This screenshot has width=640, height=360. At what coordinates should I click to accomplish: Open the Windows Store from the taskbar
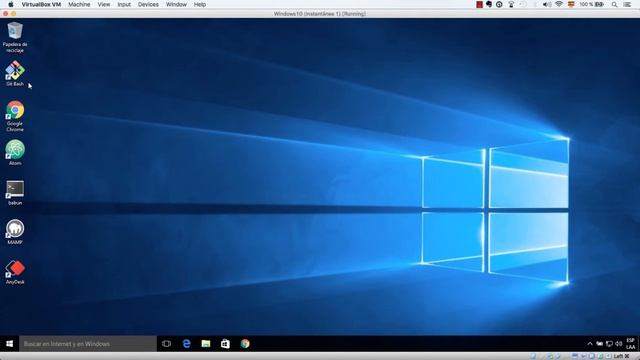(x=225, y=344)
